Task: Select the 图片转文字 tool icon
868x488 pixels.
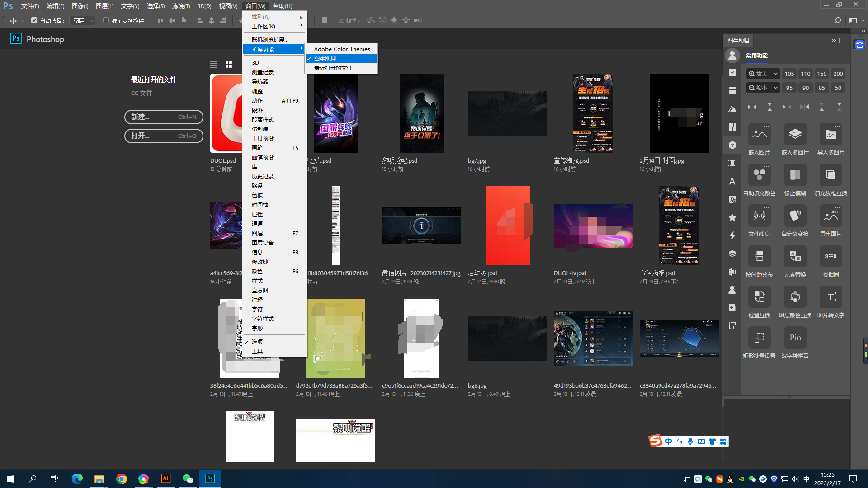Action: click(x=830, y=297)
